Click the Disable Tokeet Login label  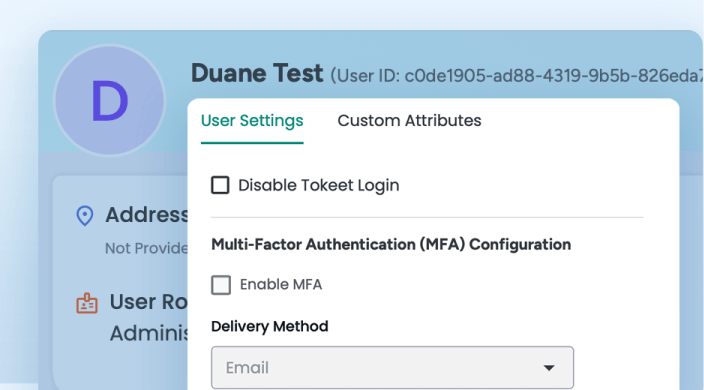coord(318,185)
